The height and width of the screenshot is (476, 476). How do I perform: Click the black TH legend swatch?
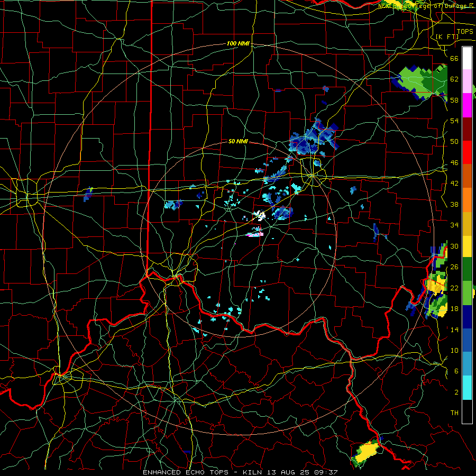coord(467,411)
